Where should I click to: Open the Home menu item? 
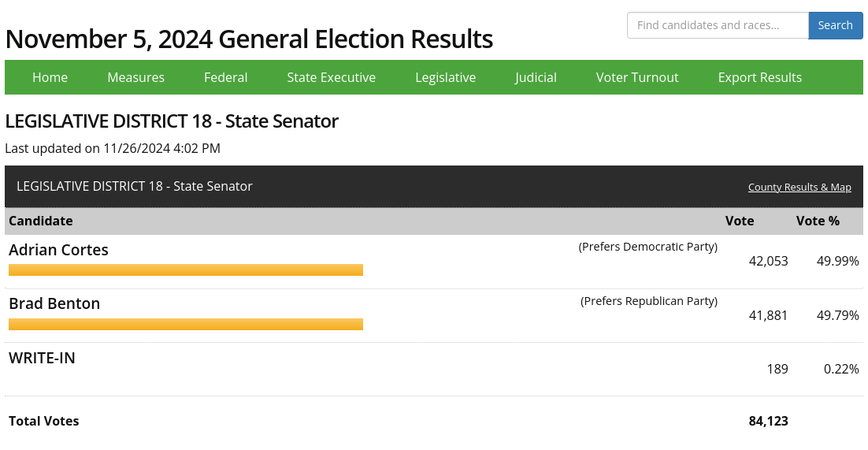[50, 77]
